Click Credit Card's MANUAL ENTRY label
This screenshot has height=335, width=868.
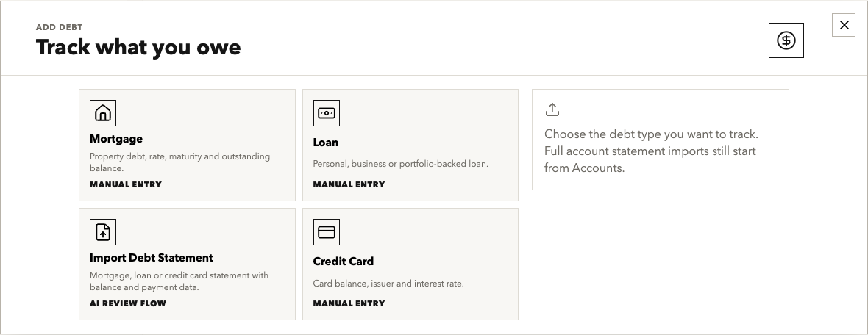point(349,303)
